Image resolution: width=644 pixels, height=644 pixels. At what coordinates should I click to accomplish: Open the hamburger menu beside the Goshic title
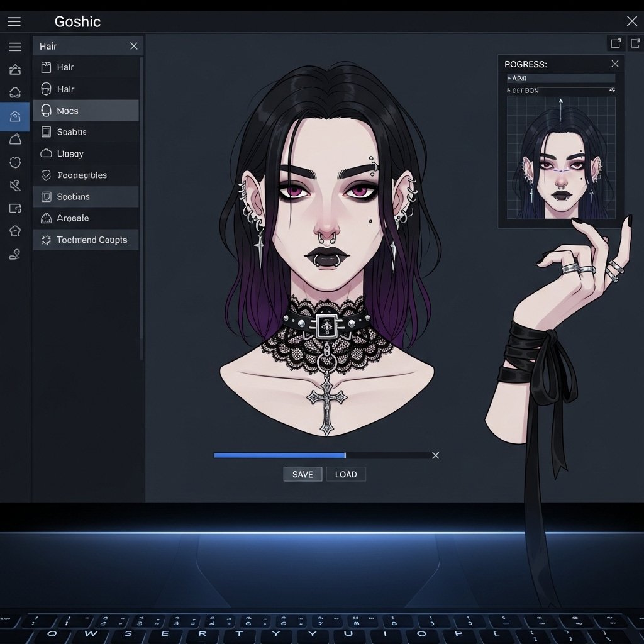pyautogui.click(x=14, y=21)
